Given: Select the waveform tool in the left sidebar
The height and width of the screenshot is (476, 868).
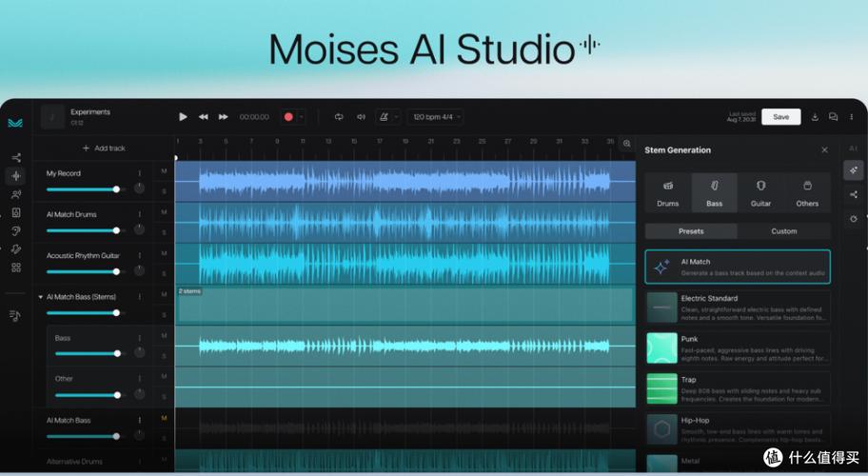Looking at the screenshot, I should [16, 176].
